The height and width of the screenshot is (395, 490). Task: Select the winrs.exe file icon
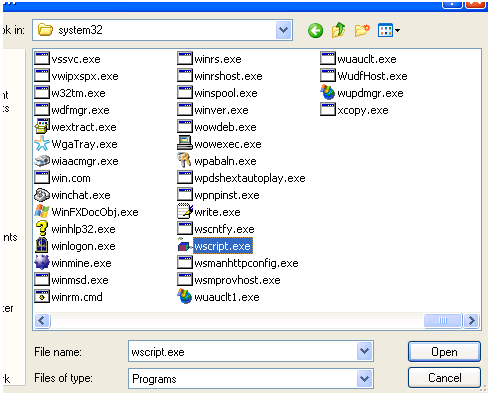click(x=185, y=59)
